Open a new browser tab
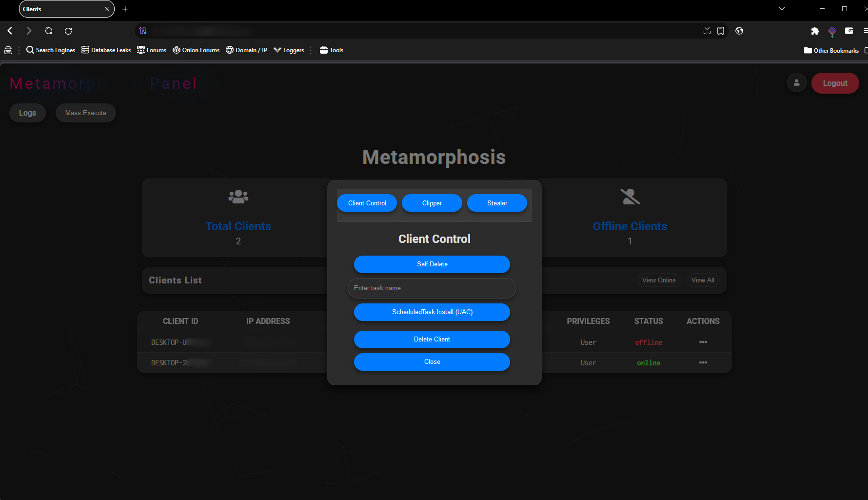Viewport: 868px width, 500px height. coord(125,9)
